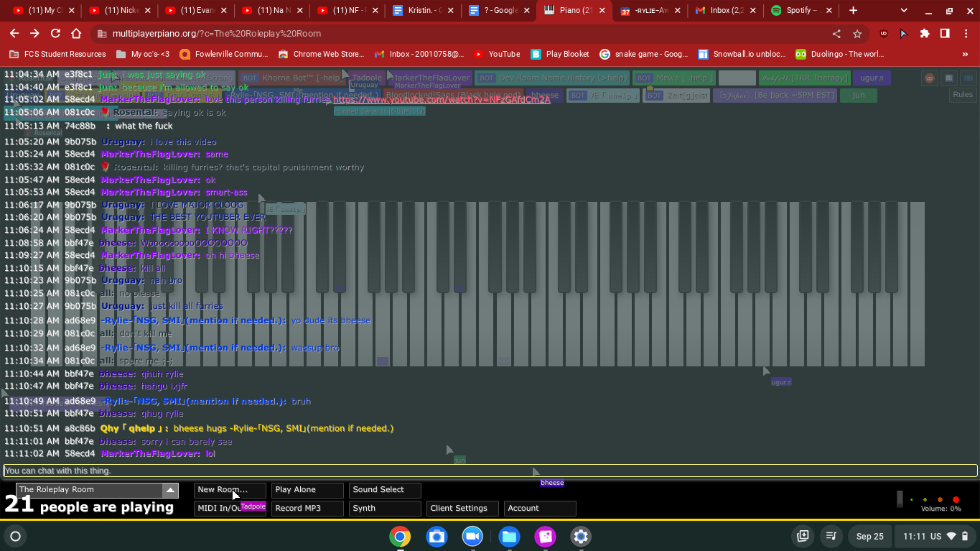Open Client Settings
Viewport: 980px width, 551px height.
coord(462,509)
